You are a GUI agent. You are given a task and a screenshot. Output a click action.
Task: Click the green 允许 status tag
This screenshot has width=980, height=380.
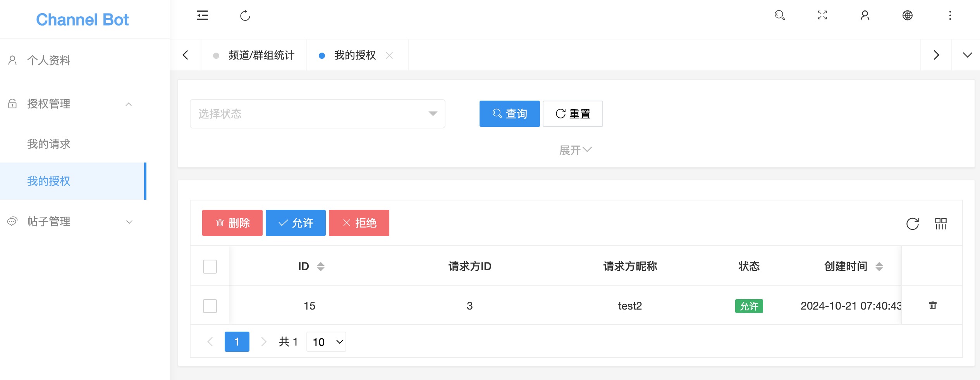tap(749, 306)
